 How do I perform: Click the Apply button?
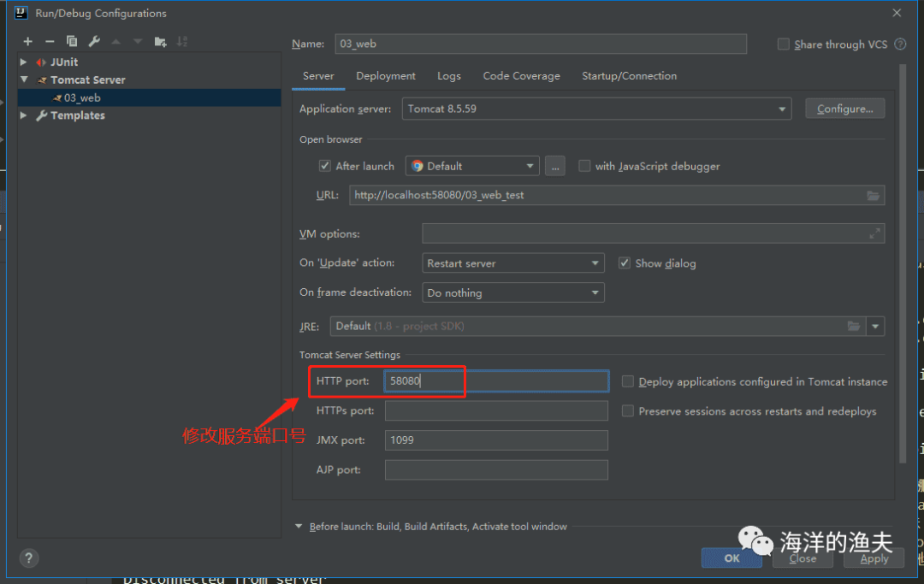point(874,558)
